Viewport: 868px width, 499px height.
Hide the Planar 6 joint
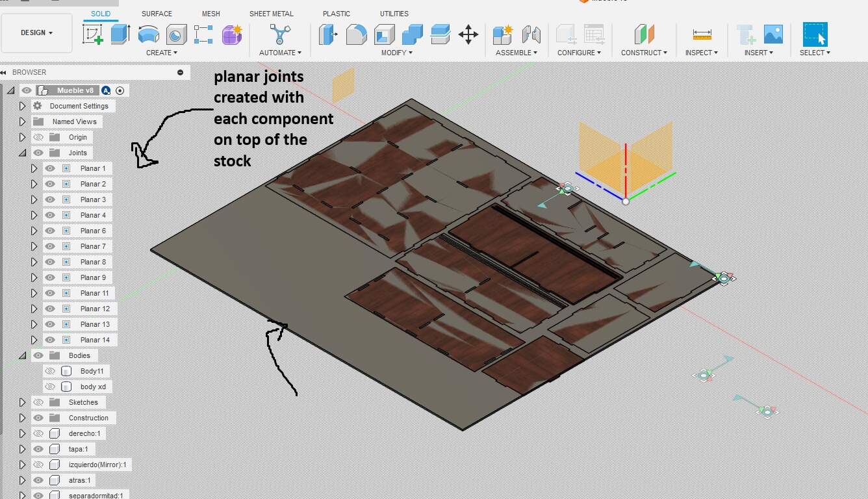50,231
